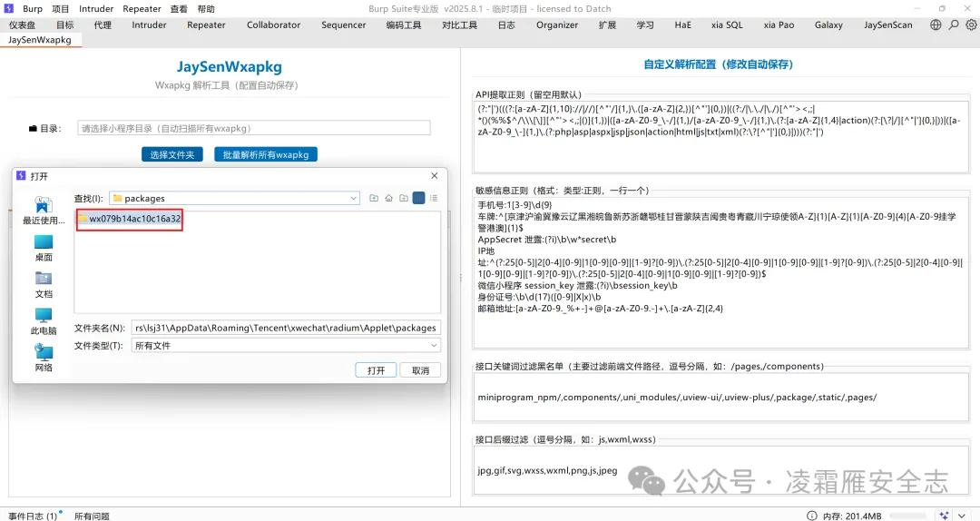Click the 取消 button in dialog
Viewport: 980px width, 521px height.
tap(421, 370)
